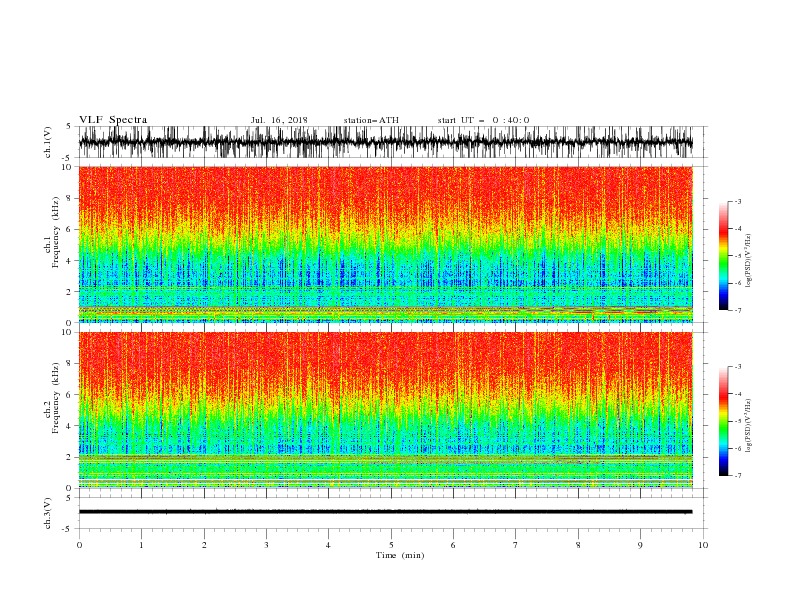Click time axis tick label "9"
This screenshot has height=612, width=792.
point(640,545)
